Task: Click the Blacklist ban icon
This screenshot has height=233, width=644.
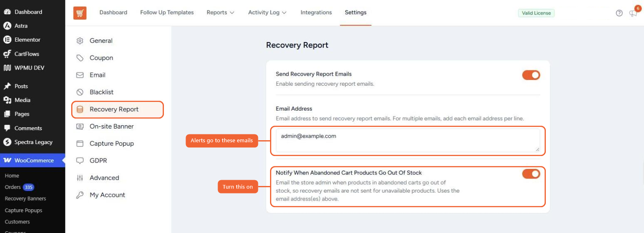Action: (x=80, y=92)
